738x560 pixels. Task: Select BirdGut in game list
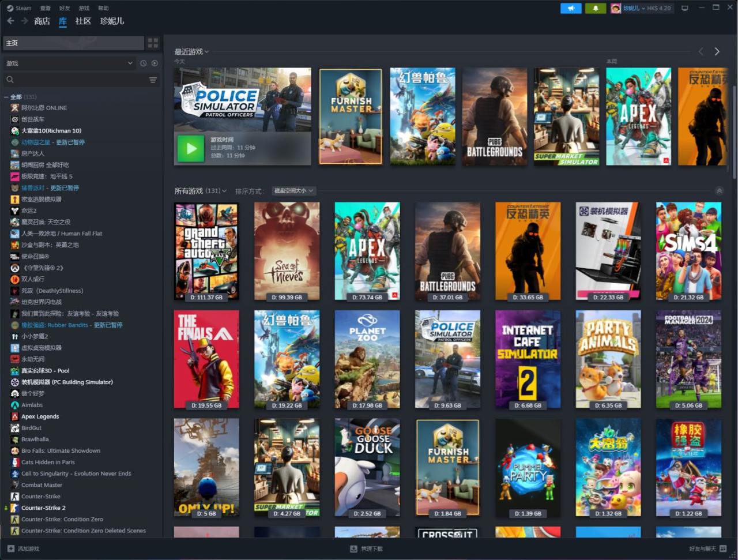31,428
